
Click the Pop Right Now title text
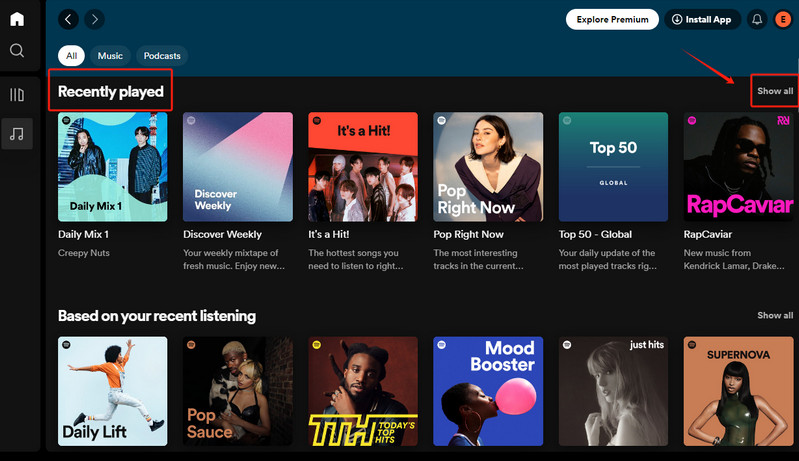pyautogui.click(x=468, y=234)
